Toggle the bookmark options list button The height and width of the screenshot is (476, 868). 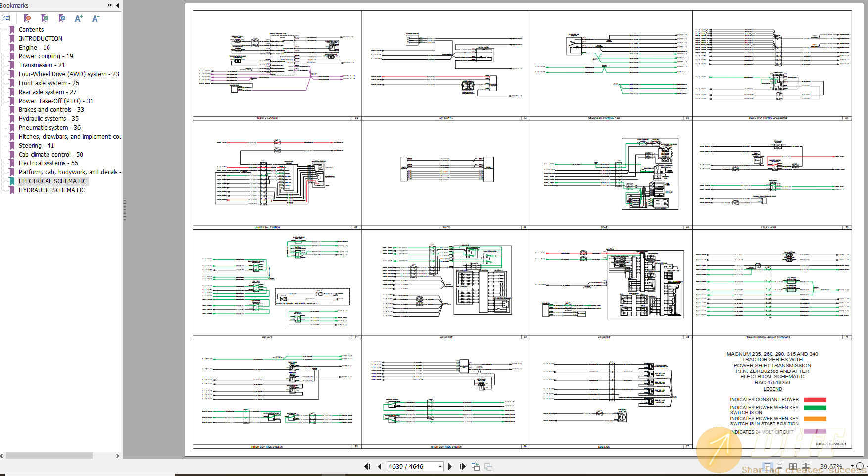pyautogui.click(x=6, y=18)
